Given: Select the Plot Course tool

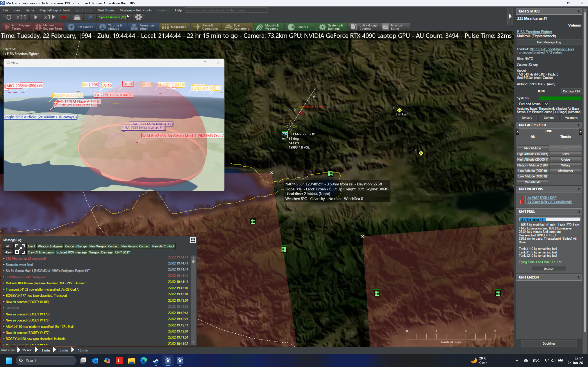Looking at the screenshot, I should (x=81, y=27).
